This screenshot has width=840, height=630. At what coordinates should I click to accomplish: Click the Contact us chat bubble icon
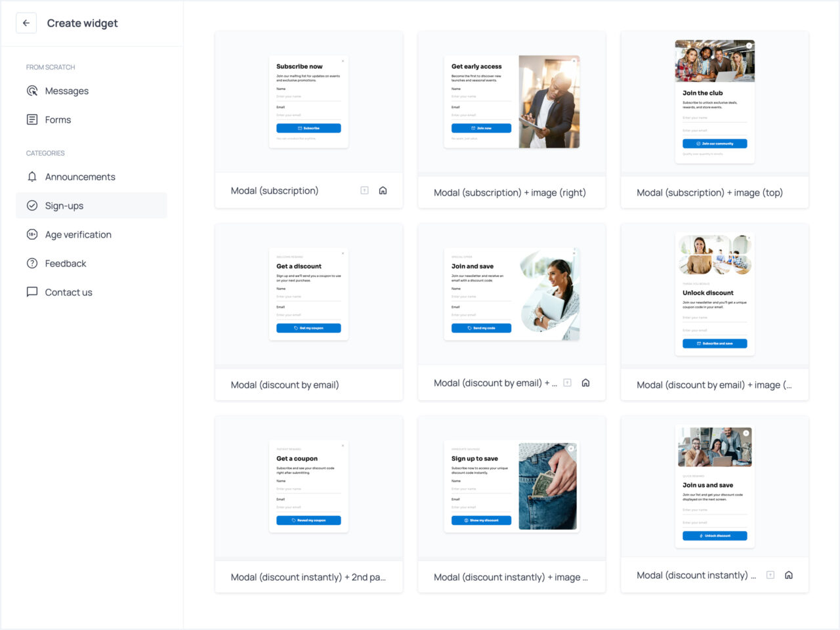point(32,292)
